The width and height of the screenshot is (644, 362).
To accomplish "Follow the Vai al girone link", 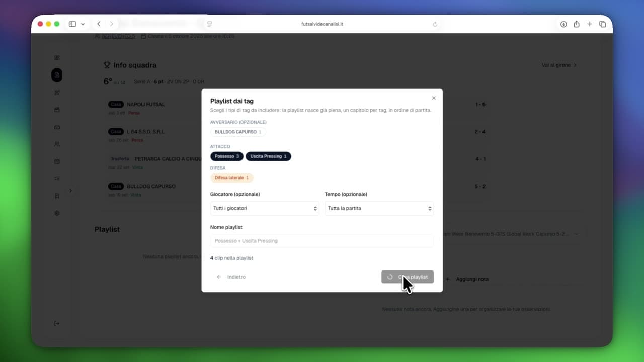I will coord(559,65).
